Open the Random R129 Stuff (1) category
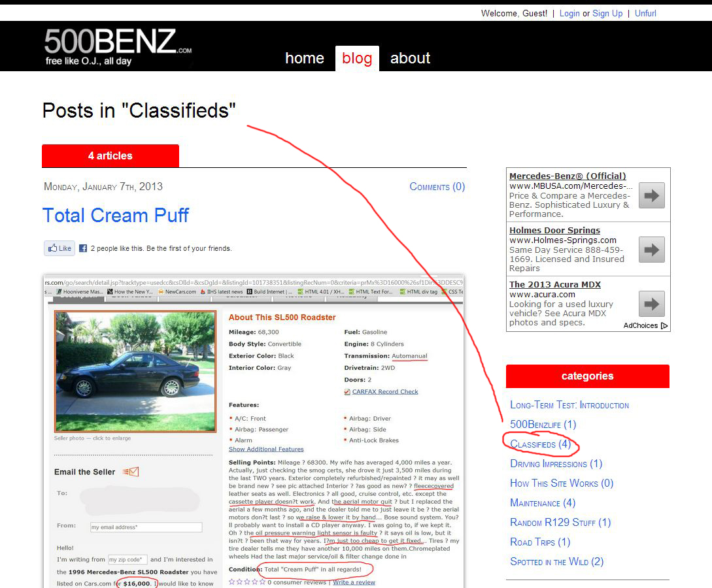This screenshot has height=588, width=712. tap(560, 522)
